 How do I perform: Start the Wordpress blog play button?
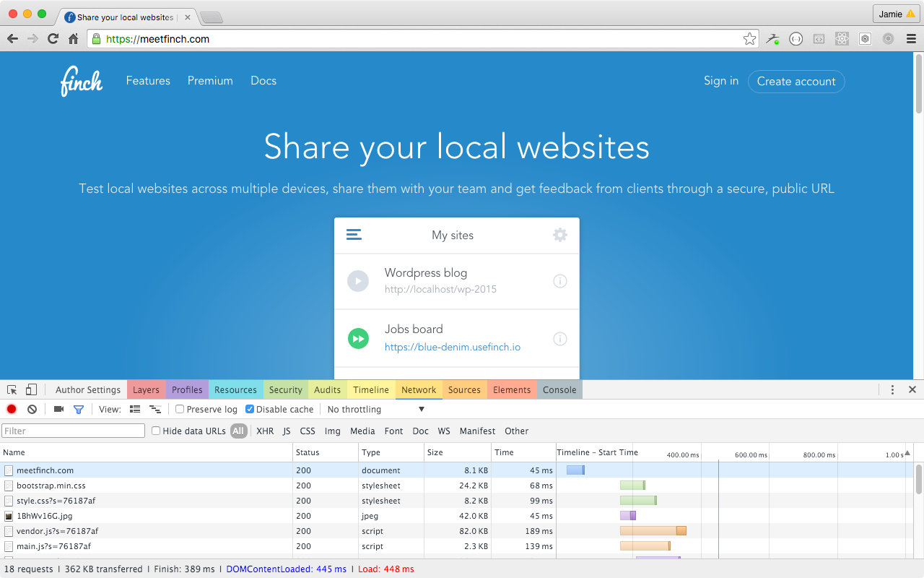pyautogui.click(x=358, y=281)
